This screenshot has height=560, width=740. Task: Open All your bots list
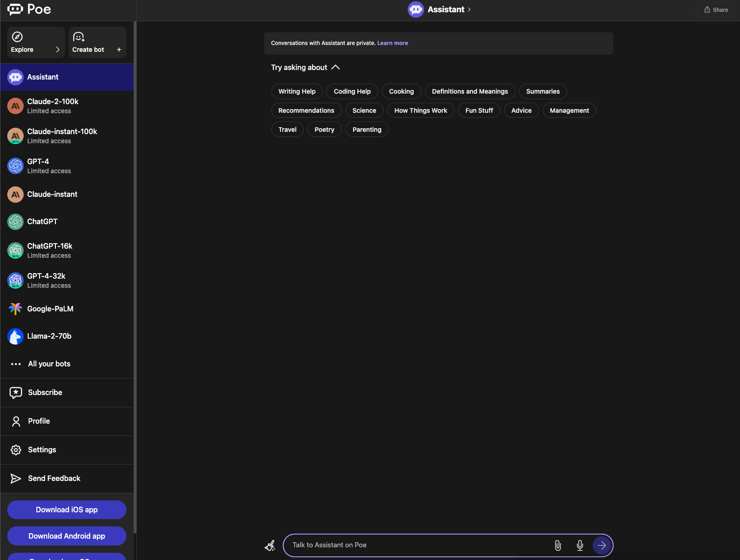67,364
